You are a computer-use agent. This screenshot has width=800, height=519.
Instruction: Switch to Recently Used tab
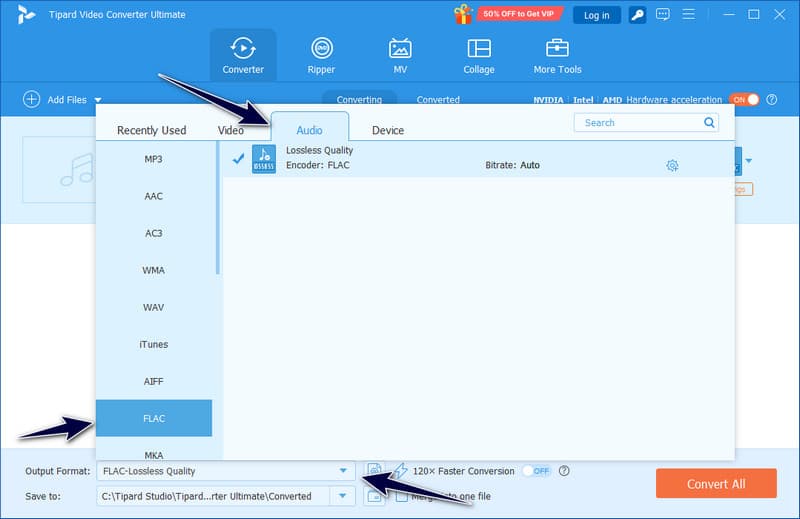(152, 130)
